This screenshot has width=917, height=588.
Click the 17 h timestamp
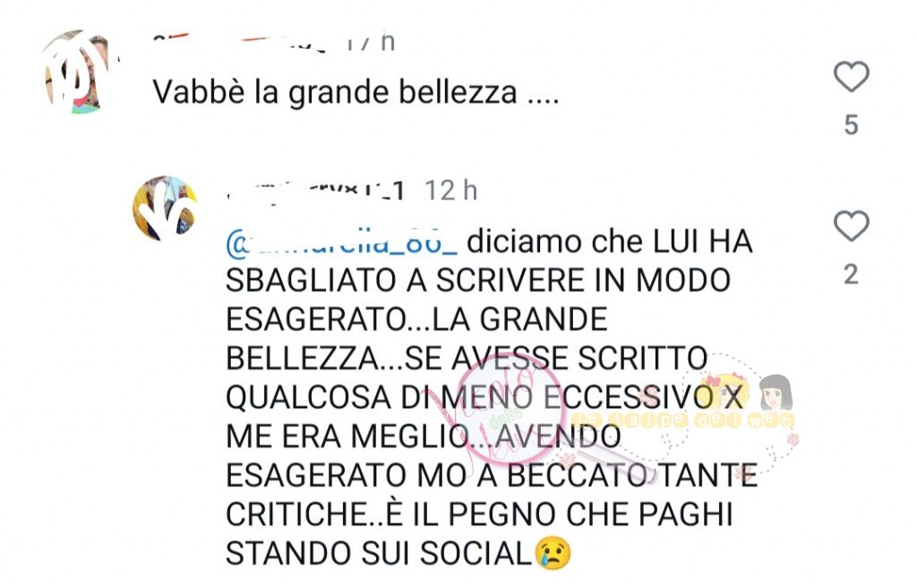click(372, 42)
